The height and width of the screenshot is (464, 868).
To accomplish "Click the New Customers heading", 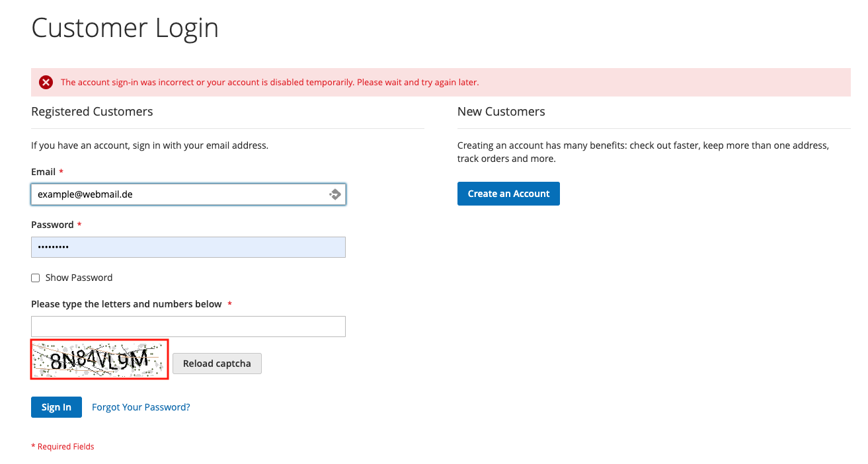I will point(501,112).
